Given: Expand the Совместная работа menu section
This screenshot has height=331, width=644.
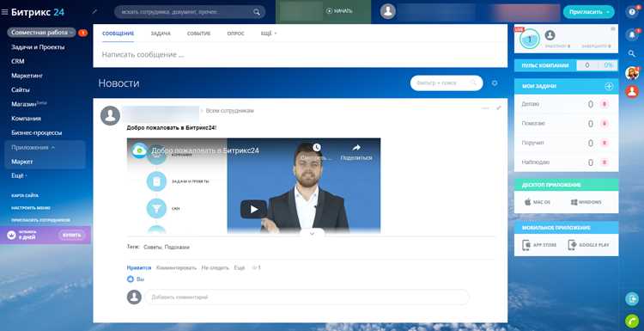Looking at the screenshot, I should coord(41,33).
